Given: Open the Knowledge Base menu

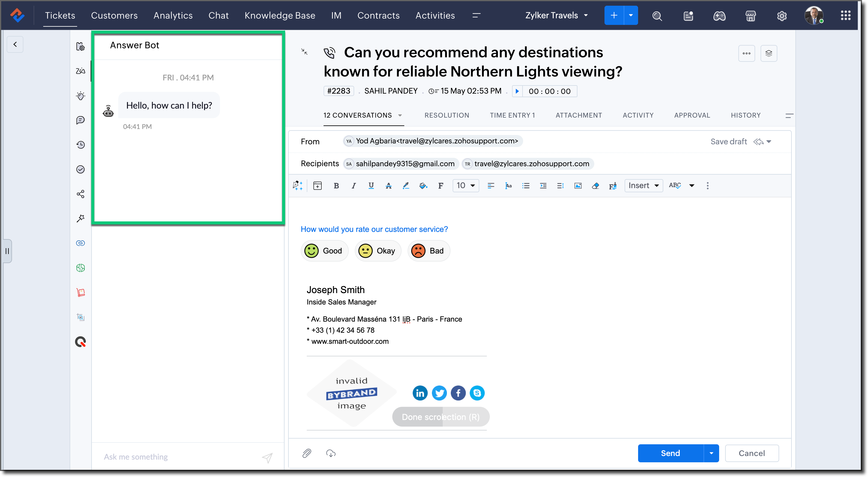Looking at the screenshot, I should pyautogui.click(x=280, y=16).
